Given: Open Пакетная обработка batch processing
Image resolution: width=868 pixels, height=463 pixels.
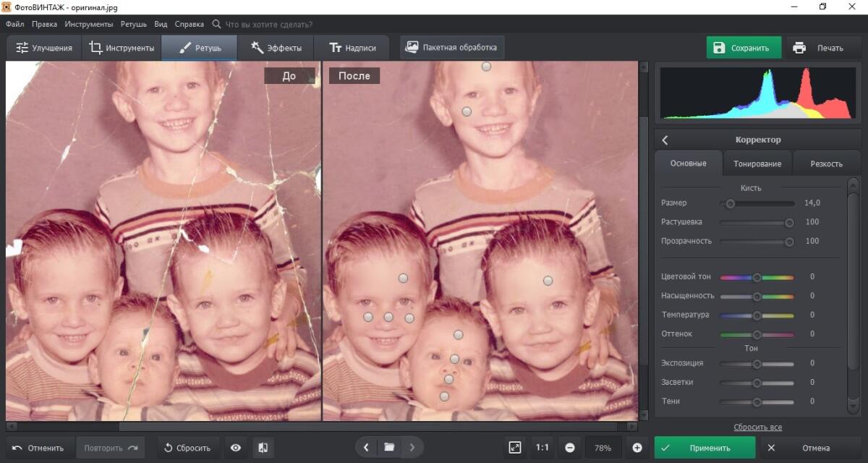Looking at the screenshot, I should pos(452,48).
